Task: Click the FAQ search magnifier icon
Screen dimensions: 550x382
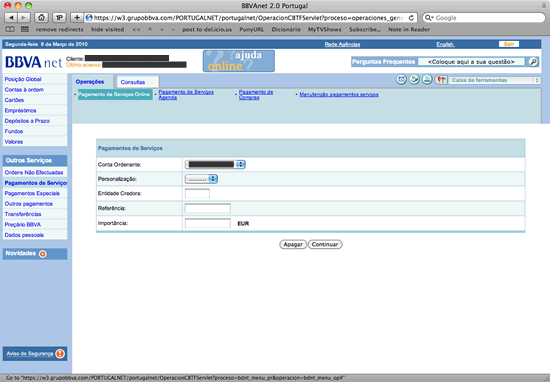Action: point(533,62)
